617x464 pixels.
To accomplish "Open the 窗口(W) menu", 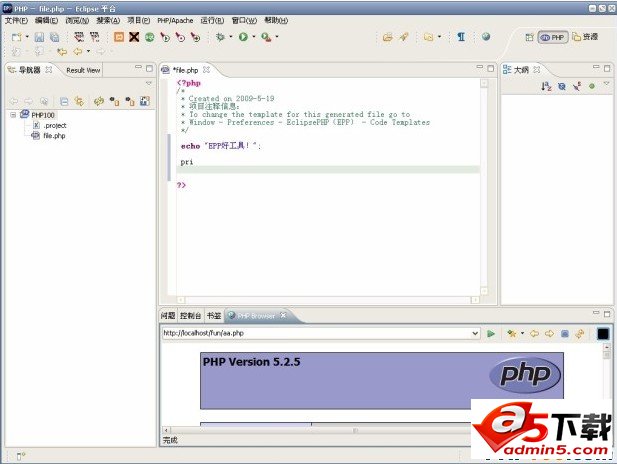I will tap(244, 20).
